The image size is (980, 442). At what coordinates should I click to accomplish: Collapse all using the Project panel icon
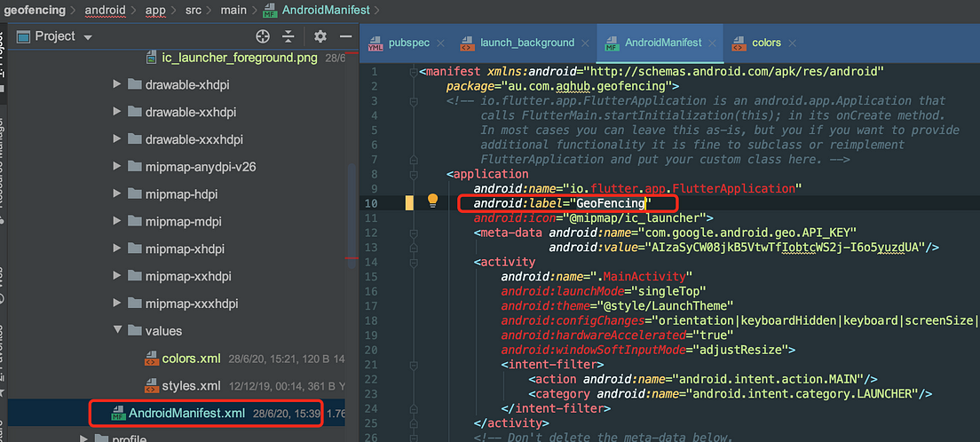(288, 36)
